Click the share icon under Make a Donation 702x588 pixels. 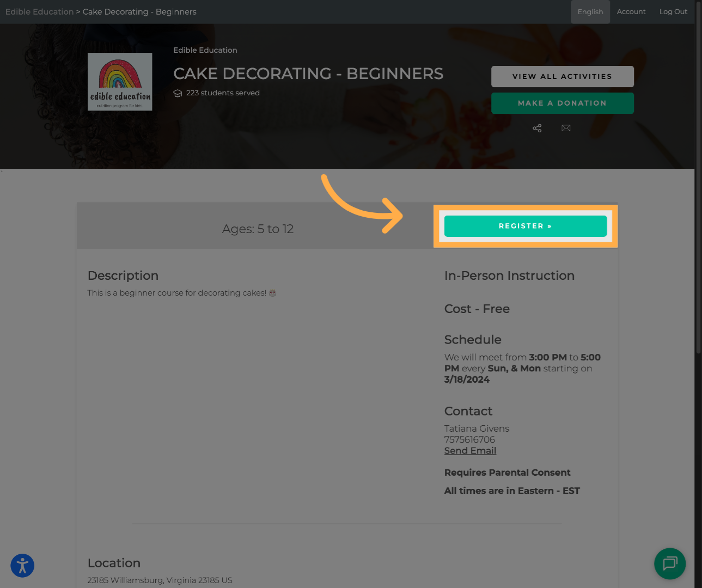537,128
